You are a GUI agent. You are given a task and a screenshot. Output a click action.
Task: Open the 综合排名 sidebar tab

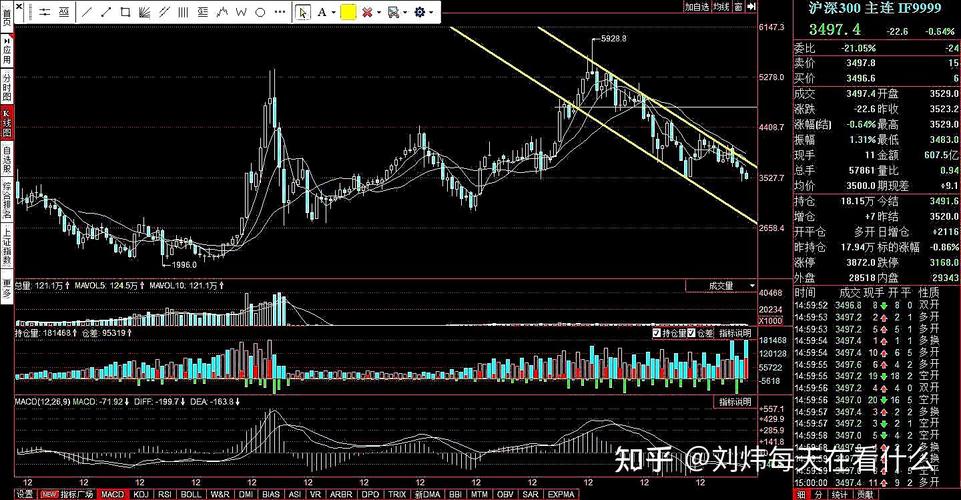tap(7, 200)
